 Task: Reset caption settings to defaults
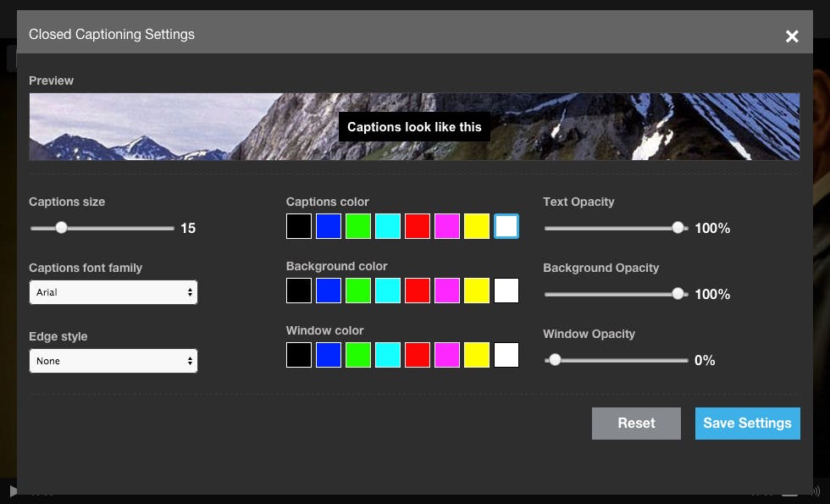(636, 424)
